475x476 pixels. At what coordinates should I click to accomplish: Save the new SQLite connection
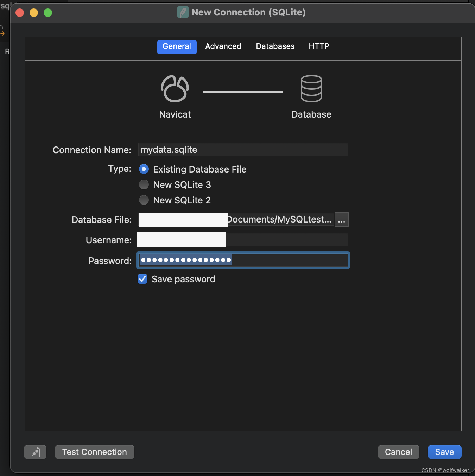pyautogui.click(x=444, y=452)
